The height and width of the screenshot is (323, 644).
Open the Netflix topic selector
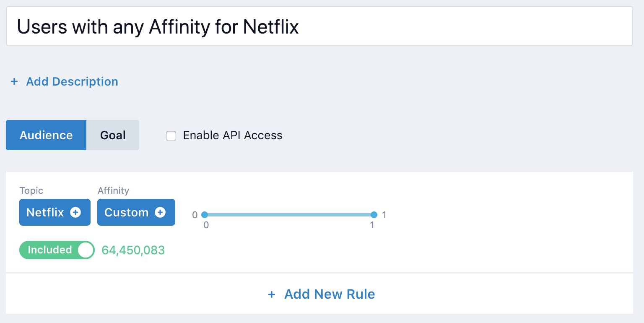coord(45,212)
